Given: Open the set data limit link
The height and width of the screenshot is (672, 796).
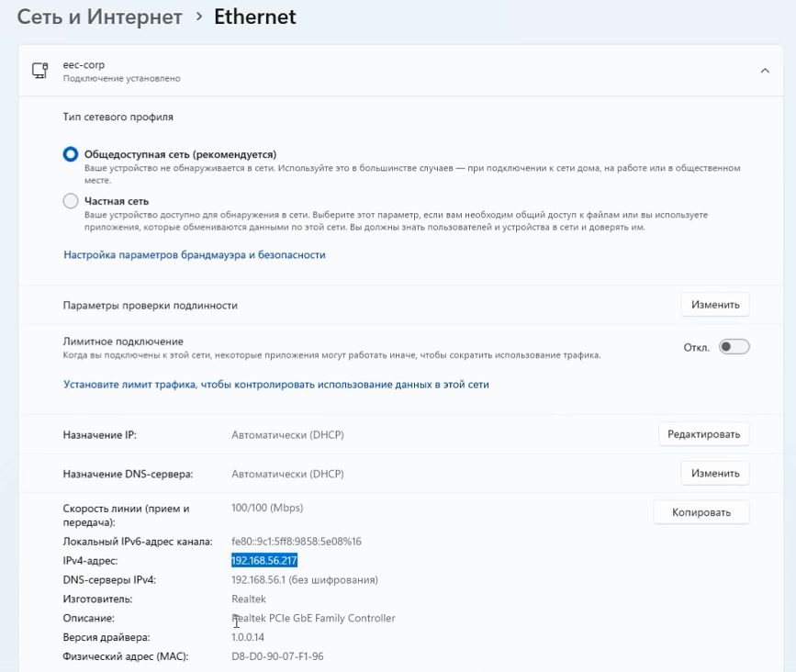Looking at the screenshot, I should click(x=275, y=385).
